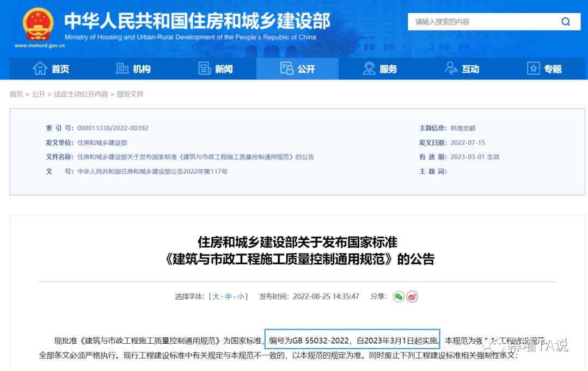Open 部发文件 in the breadcrumb trail
Viewport: 588px width, 371px height.
pyautogui.click(x=129, y=94)
